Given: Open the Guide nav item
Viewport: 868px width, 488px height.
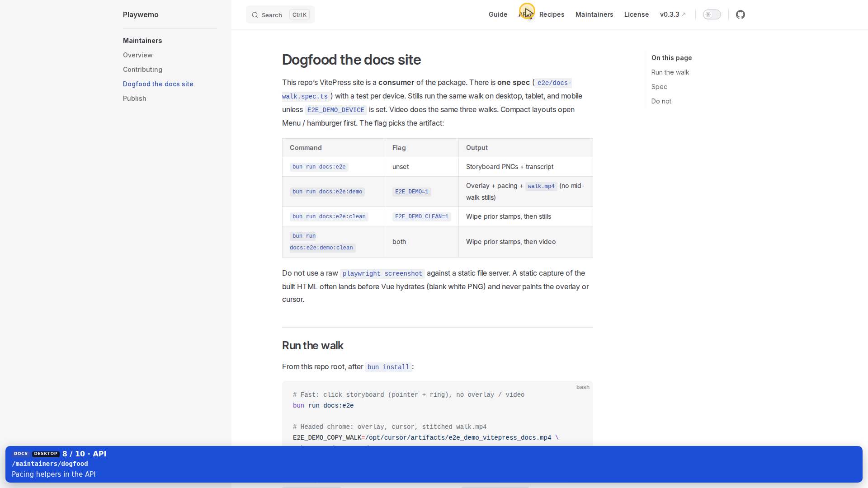Looking at the screenshot, I should click(498, 14).
